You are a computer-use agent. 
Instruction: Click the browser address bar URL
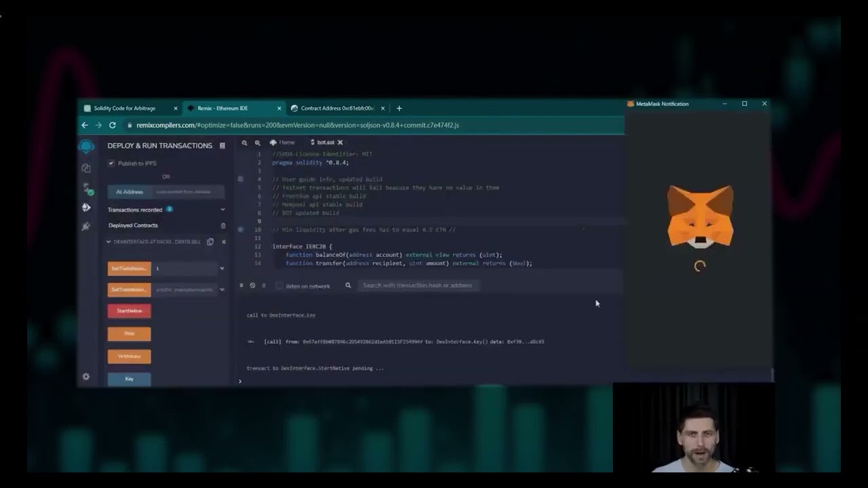coord(298,125)
